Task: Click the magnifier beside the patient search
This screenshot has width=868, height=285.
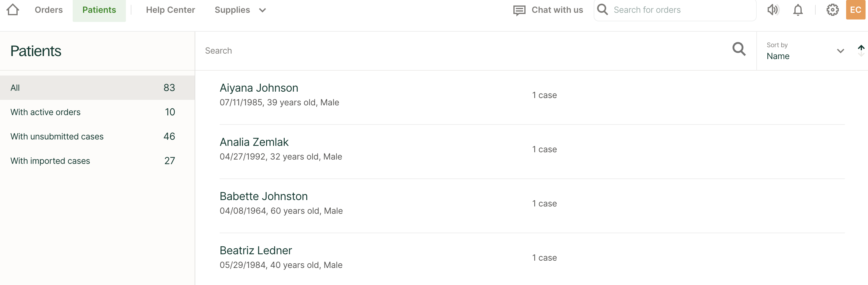Action: click(739, 49)
